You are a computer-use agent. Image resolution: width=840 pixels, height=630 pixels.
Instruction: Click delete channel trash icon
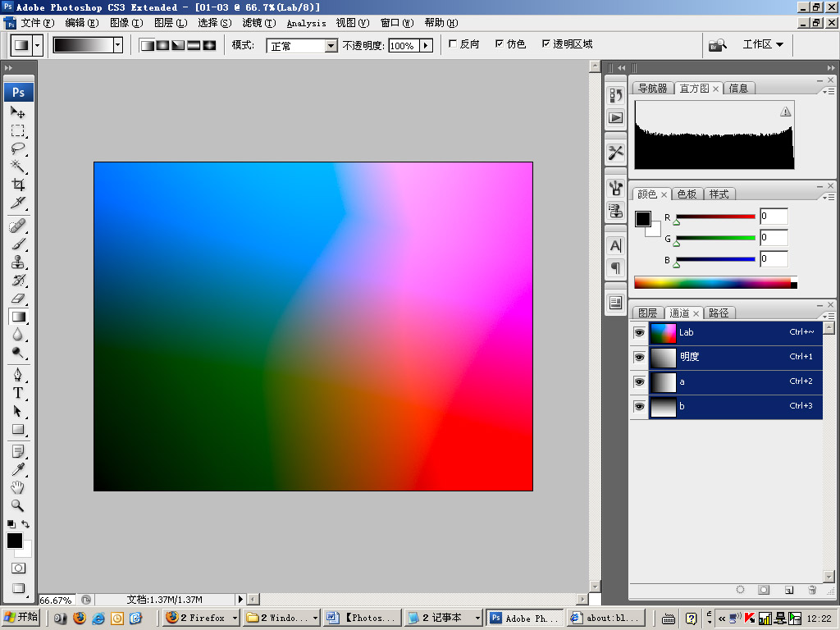(812, 590)
